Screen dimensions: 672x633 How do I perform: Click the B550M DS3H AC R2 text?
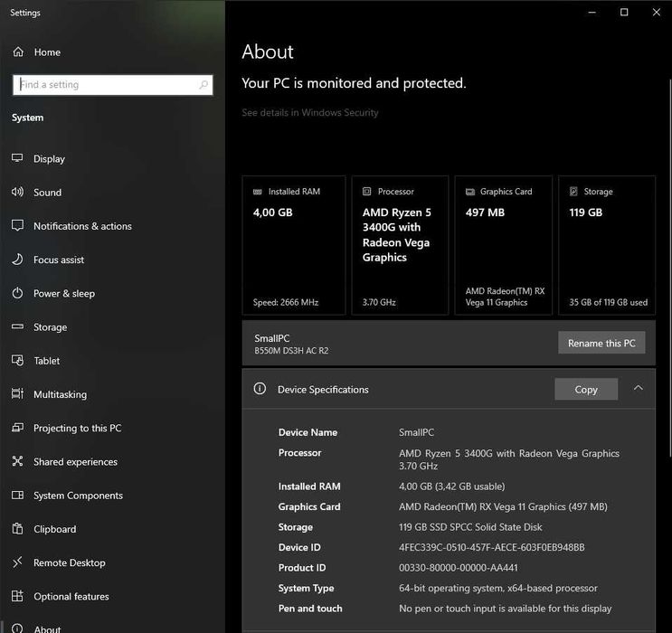(291, 351)
